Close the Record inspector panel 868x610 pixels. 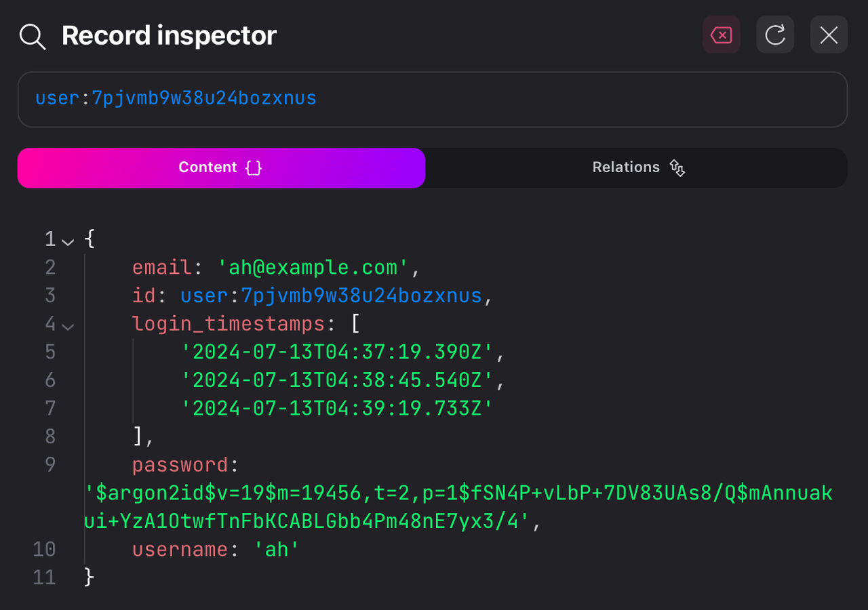[829, 35]
